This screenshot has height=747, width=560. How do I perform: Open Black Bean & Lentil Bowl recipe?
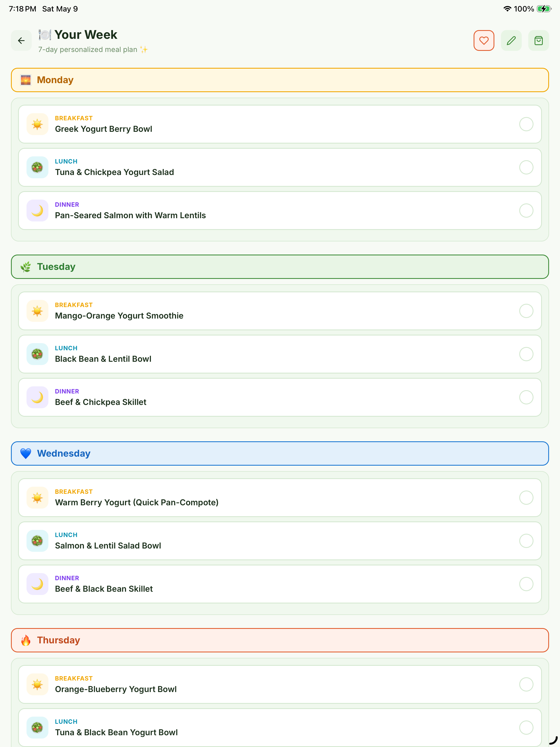tap(280, 354)
